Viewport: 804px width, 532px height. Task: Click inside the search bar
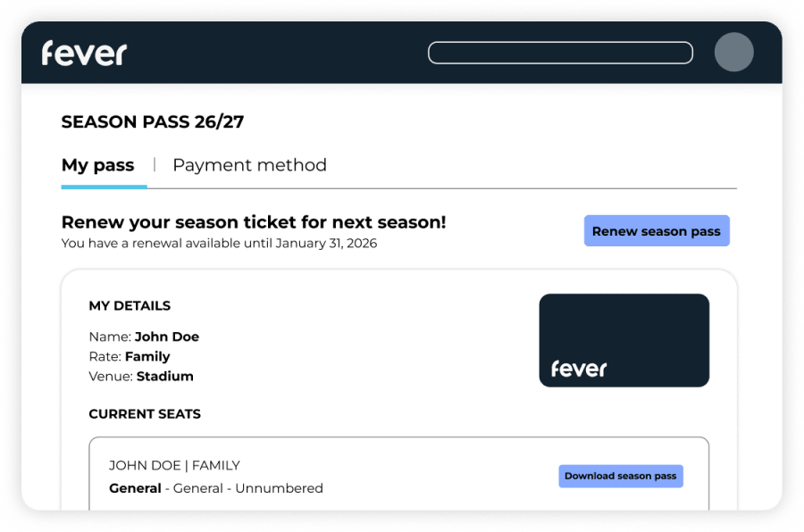click(x=560, y=53)
